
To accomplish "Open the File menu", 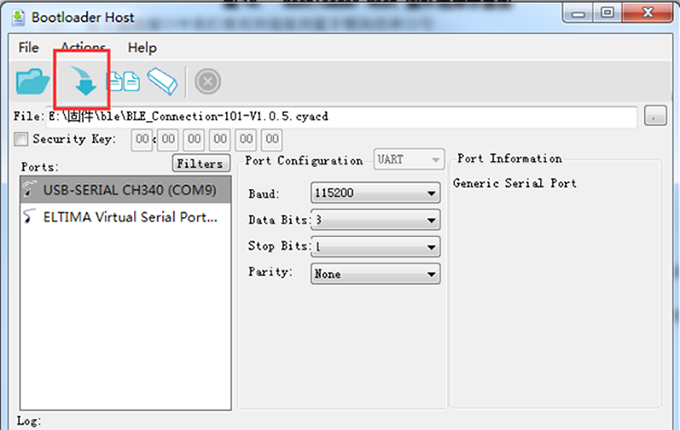I will (28, 47).
